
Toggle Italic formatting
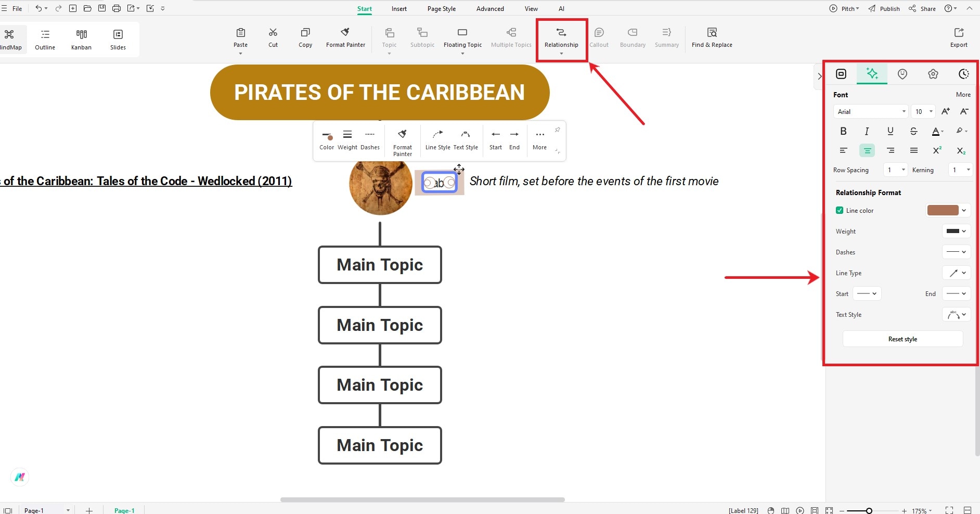[867, 131]
